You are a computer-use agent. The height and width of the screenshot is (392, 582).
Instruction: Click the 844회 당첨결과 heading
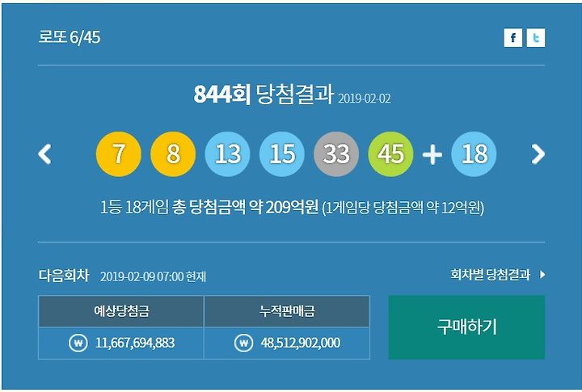[x=264, y=94]
